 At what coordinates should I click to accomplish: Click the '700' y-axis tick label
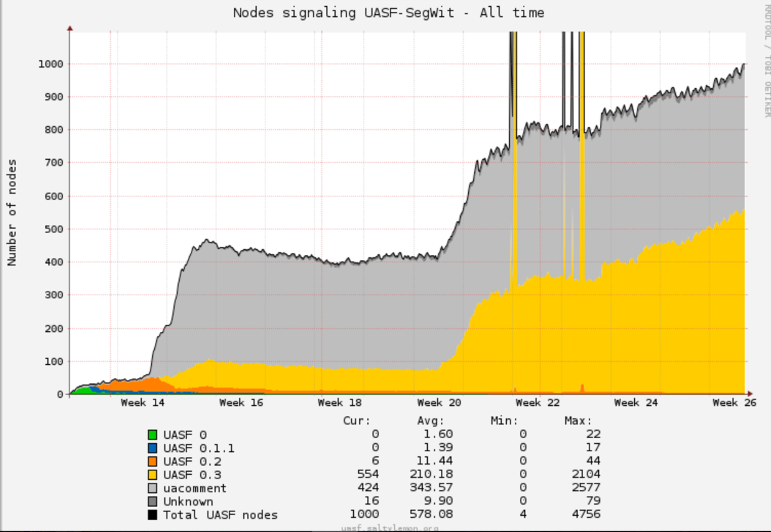tap(53, 163)
